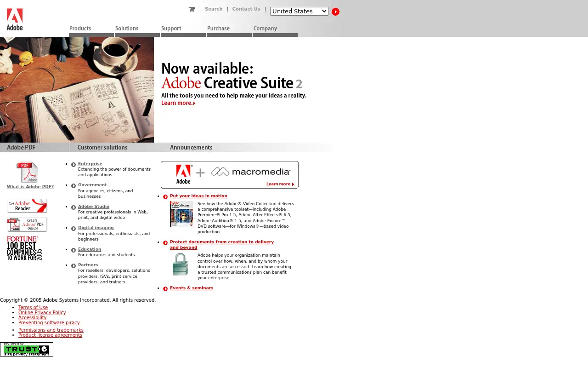The width and height of the screenshot is (588, 368).
Task: Click the Contact Us link
Action: [246, 9]
